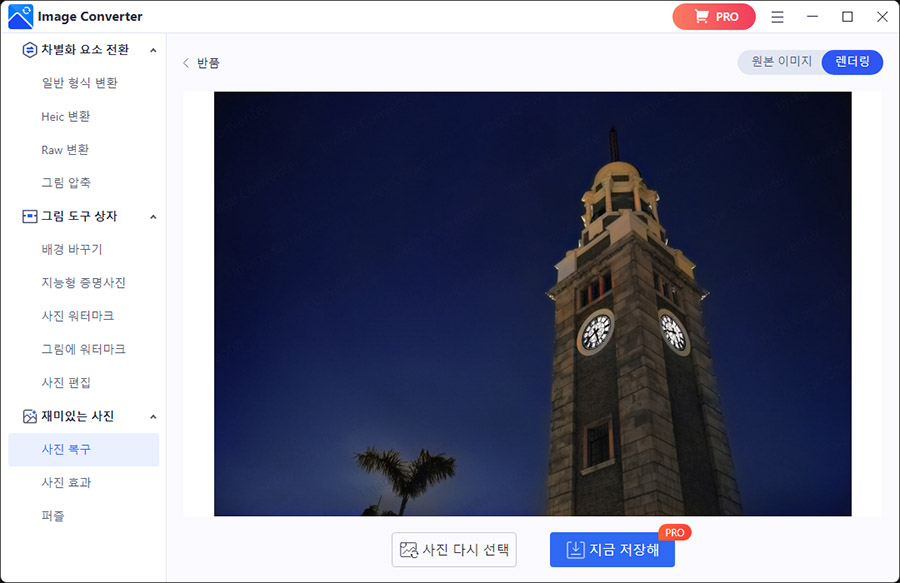The image size is (900, 583).
Task: Switch view to 원본 이미지
Action: [x=781, y=61]
